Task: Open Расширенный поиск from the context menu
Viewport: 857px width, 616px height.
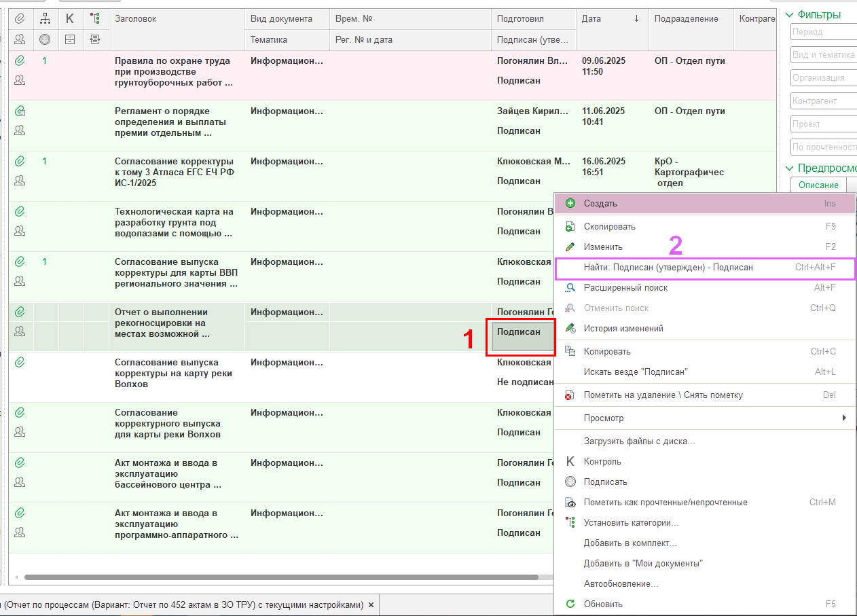Action: pos(625,288)
